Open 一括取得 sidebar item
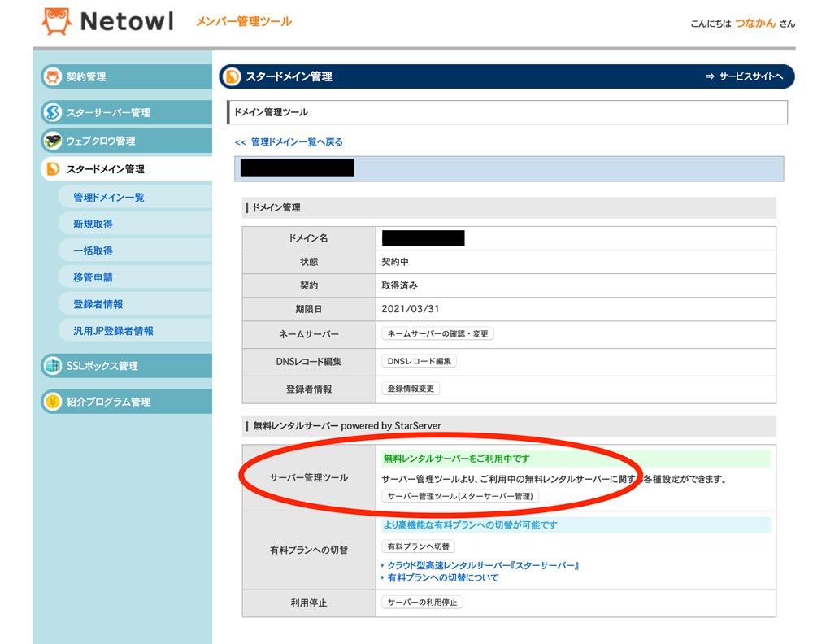Viewport: 813px width, 644px height. [x=93, y=250]
